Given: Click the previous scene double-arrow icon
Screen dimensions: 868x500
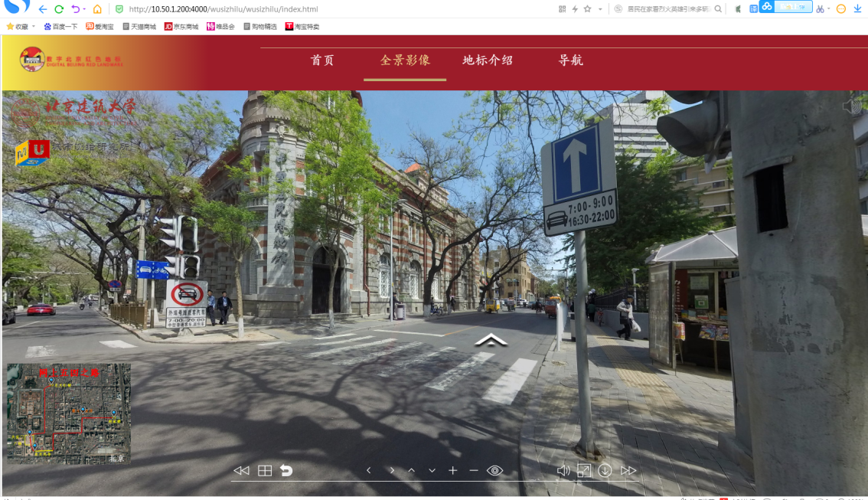Looking at the screenshot, I should click(x=241, y=470).
